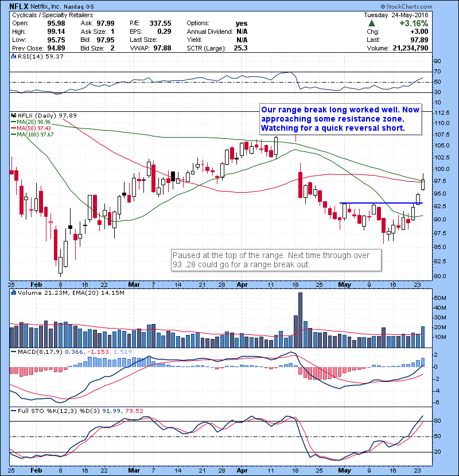Screen dimensions: 459x476
Task: Click the MACD histogram value 1.519
Action: click(122, 352)
